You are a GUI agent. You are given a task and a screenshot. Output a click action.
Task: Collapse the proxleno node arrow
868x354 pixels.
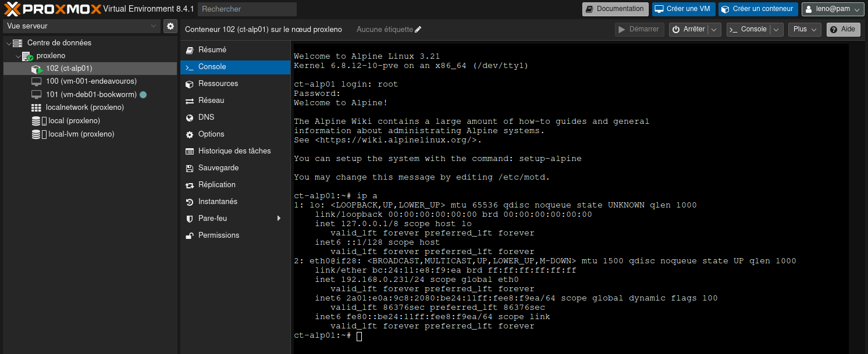point(17,56)
